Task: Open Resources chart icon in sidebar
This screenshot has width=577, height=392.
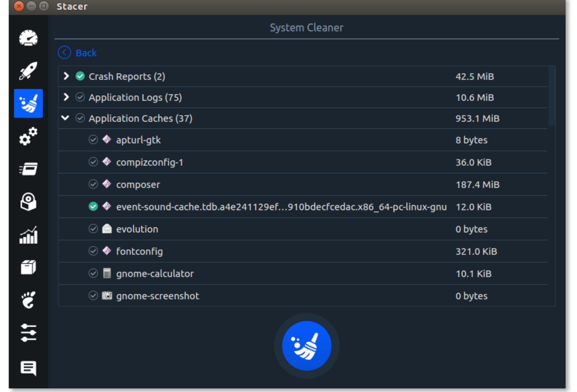Action: [28, 235]
